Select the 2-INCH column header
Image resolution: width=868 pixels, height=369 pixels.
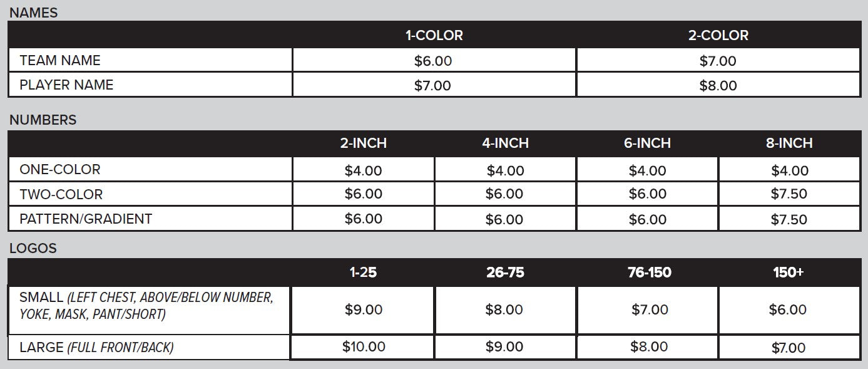click(x=363, y=143)
